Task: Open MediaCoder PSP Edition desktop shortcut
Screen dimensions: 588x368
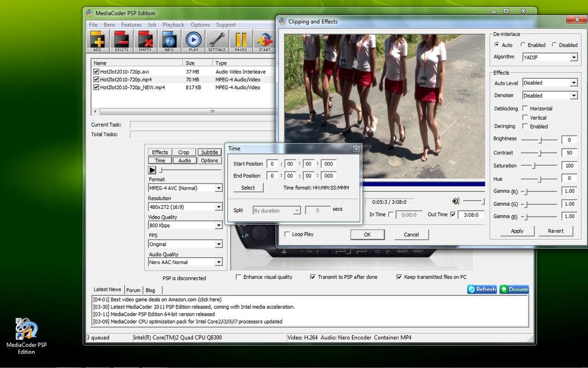Action: pos(26,336)
